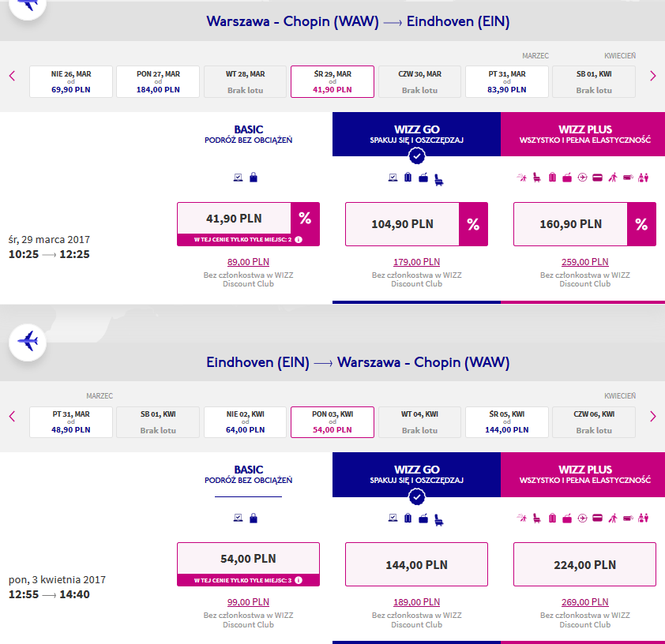Click the 179,00 PLN non-member price link
This screenshot has width=665, height=644.
point(416,262)
